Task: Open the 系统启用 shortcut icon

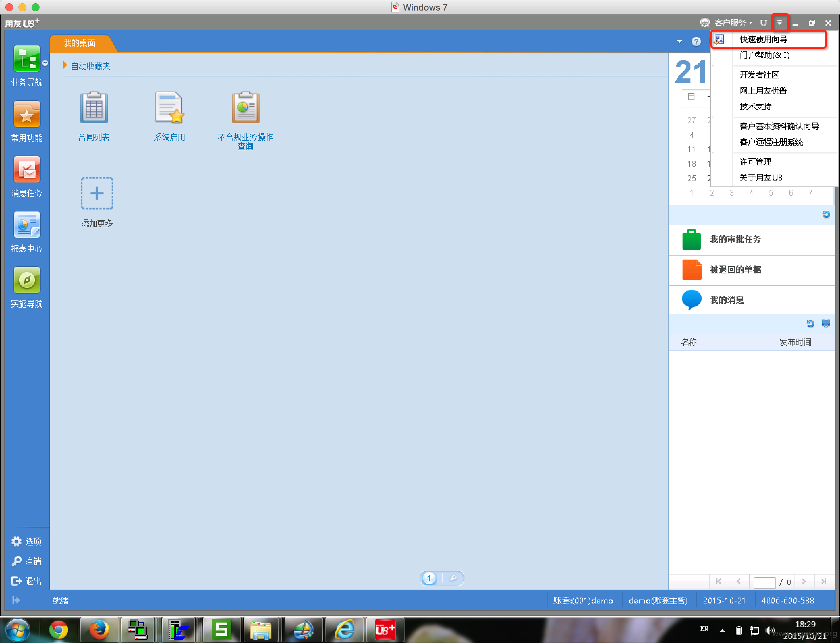Action: (x=170, y=107)
